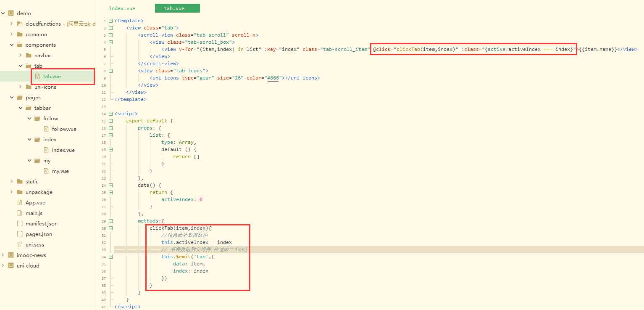The height and width of the screenshot is (310, 644).
Task: Fold the template block at line 1
Action: tap(110, 21)
